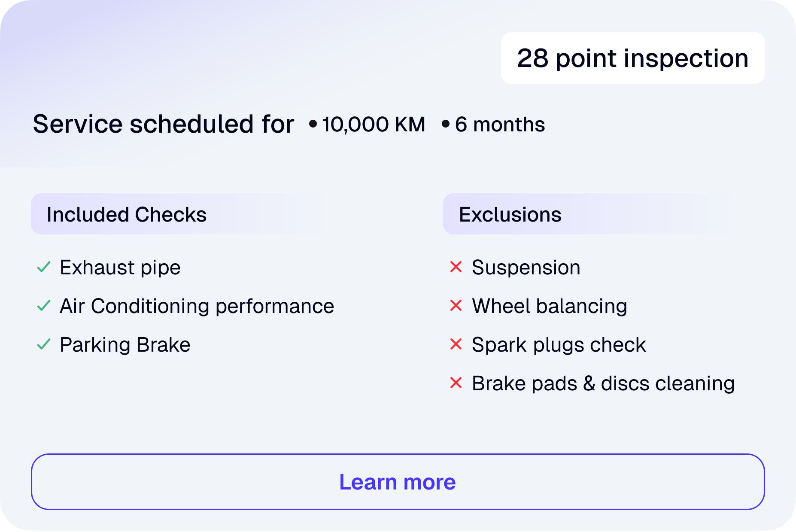Click the Air Conditioning performance text
This screenshot has height=532, width=796.
(197, 306)
